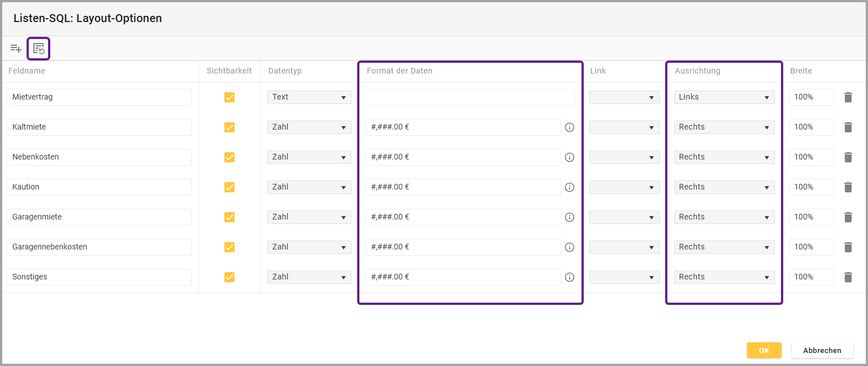Confirm with the OK button
Screen dimensions: 868x366
click(x=764, y=350)
